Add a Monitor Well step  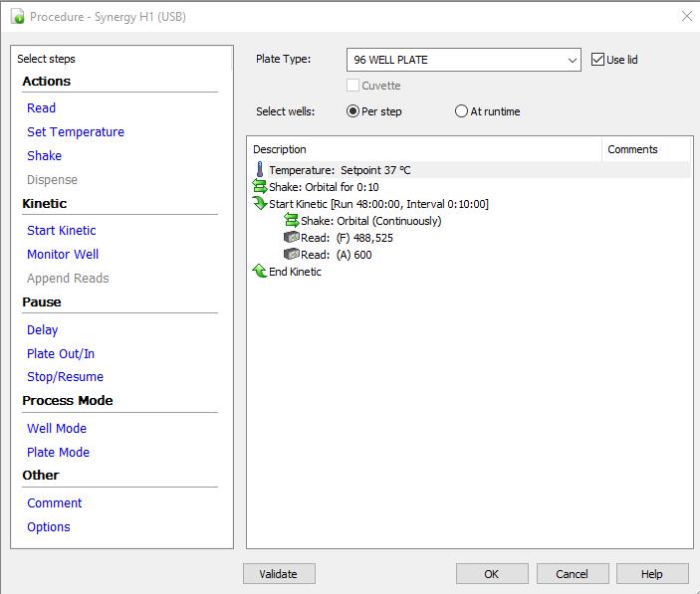click(63, 254)
